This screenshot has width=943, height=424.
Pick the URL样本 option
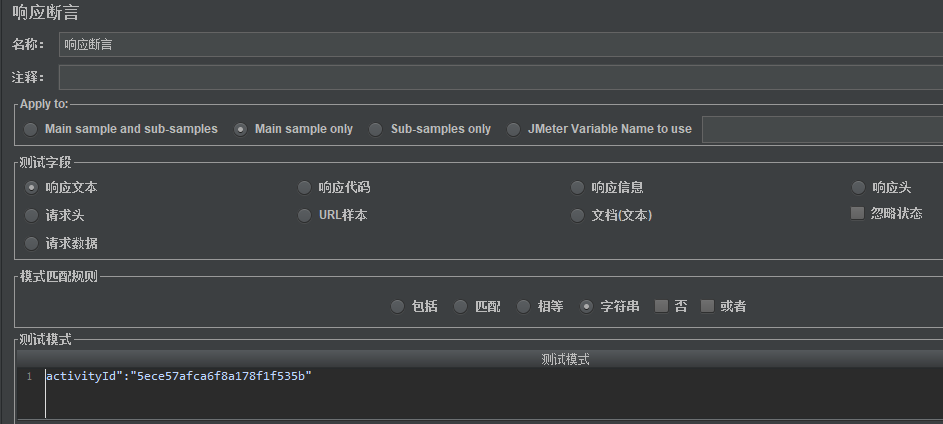tap(305, 215)
